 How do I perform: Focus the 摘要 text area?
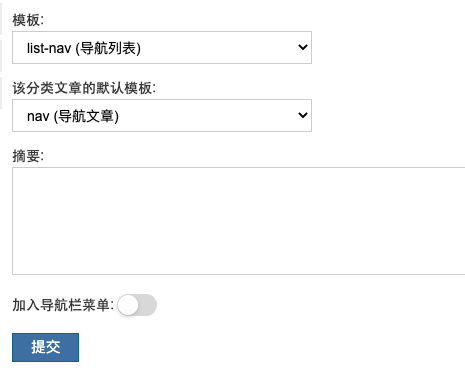tap(239, 221)
